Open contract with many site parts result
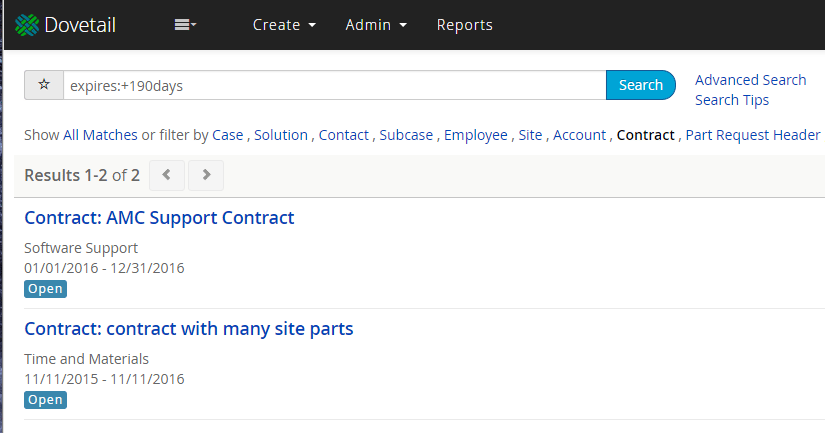 (188, 328)
